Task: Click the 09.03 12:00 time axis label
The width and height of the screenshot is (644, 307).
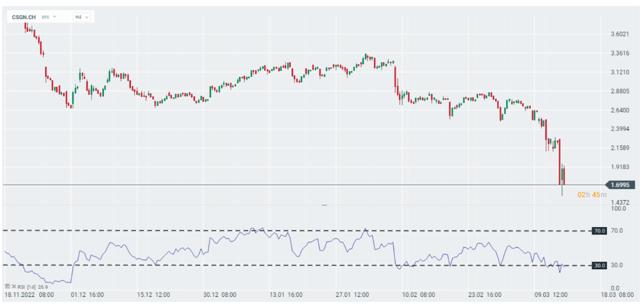Action: (551, 295)
